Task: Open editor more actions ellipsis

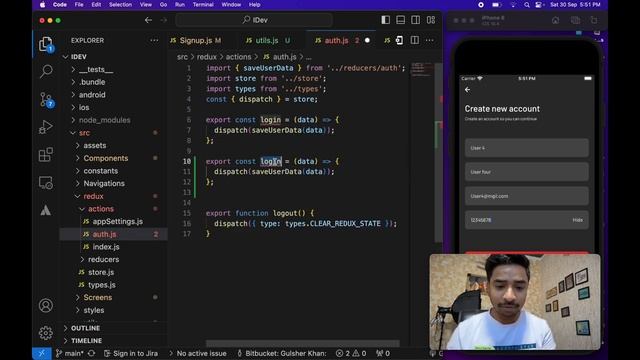Action: click(x=429, y=40)
